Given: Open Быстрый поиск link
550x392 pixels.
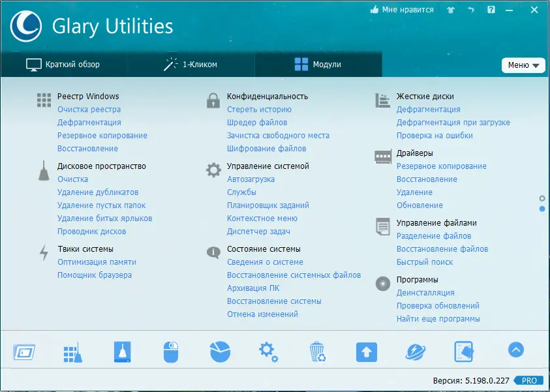Looking at the screenshot, I should [x=425, y=262].
